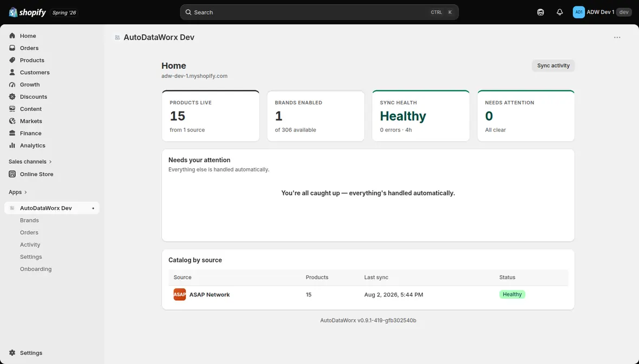
Task: Open Settings under AutoDataWorx Dev
Action: (31, 257)
